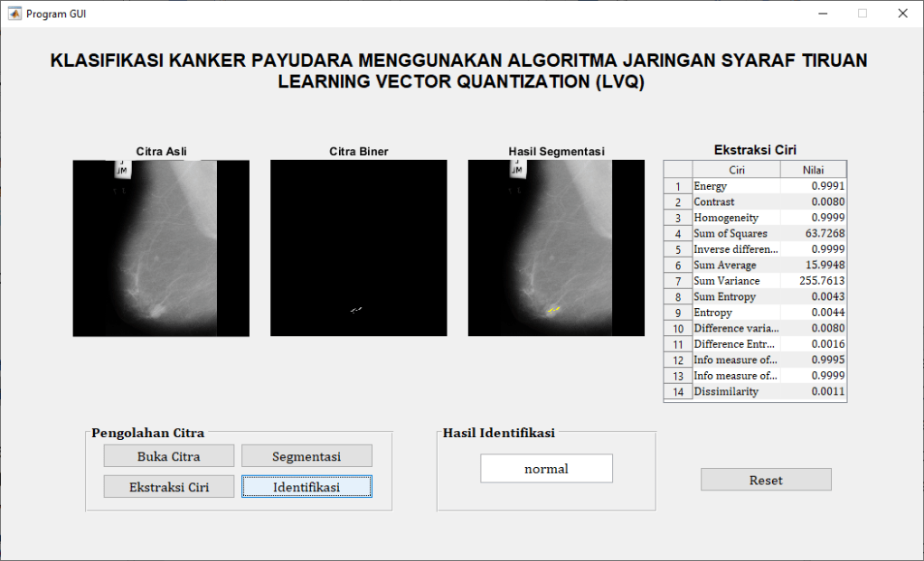
Task: Click the Sum Variance value 255.7613
Action: coord(813,281)
